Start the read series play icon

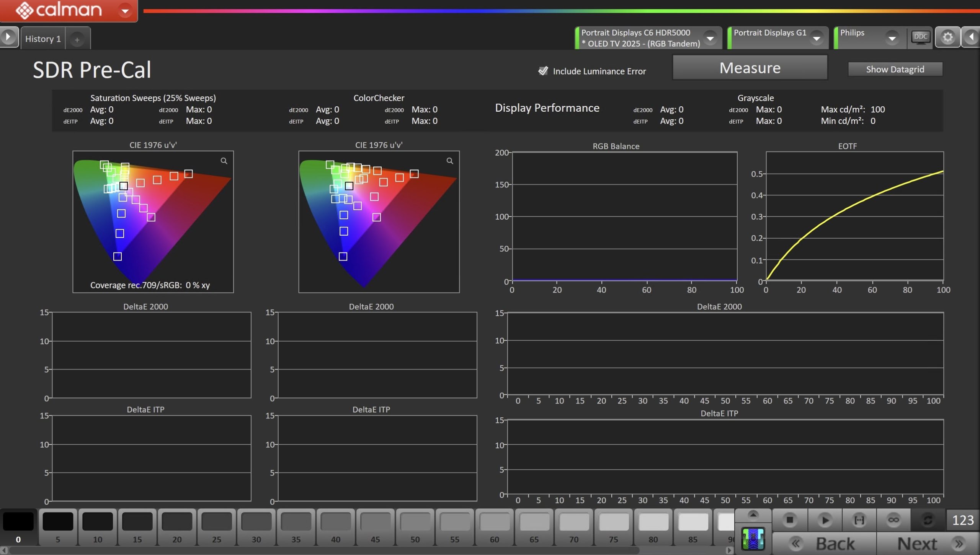825,520
